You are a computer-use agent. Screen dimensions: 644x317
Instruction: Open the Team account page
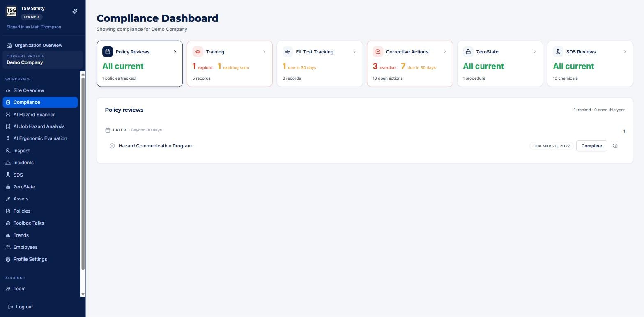(40, 289)
